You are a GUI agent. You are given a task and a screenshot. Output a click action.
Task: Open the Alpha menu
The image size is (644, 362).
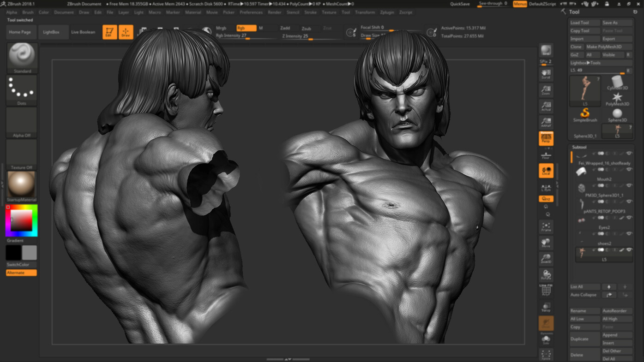[x=12, y=12]
